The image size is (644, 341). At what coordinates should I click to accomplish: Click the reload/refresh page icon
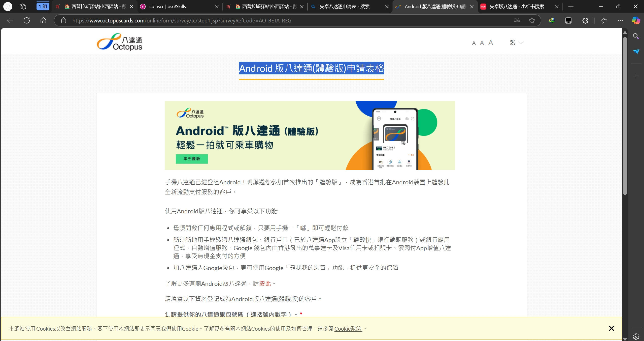[26, 20]
